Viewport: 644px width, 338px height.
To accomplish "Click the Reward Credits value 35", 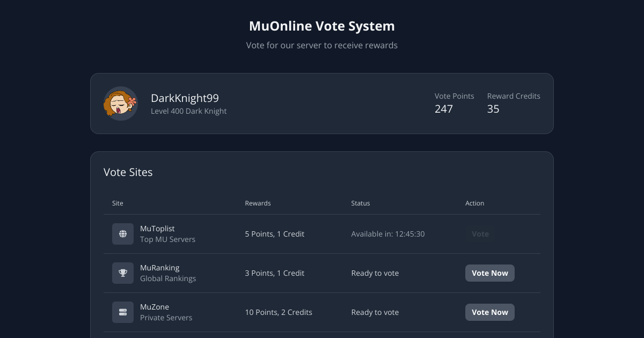I will click(493, 108).
